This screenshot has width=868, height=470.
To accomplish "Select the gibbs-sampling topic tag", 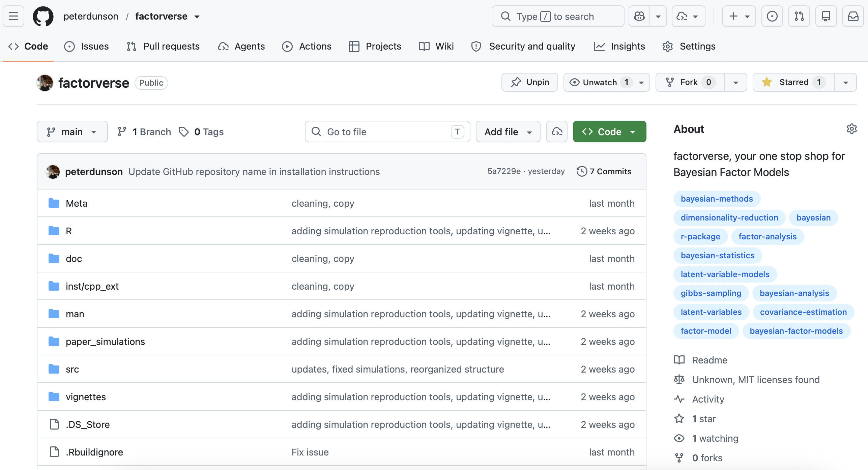I will (711, 293).
